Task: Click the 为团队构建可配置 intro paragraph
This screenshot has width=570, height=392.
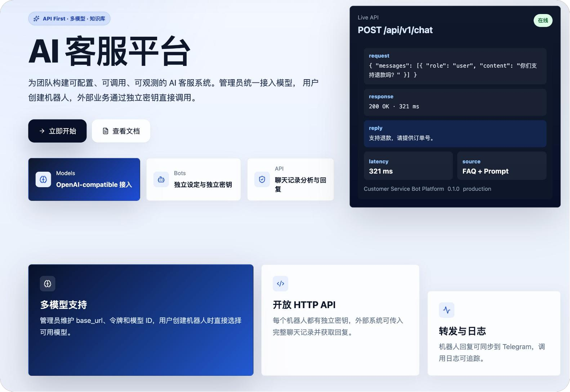Action: click(173, 90)
